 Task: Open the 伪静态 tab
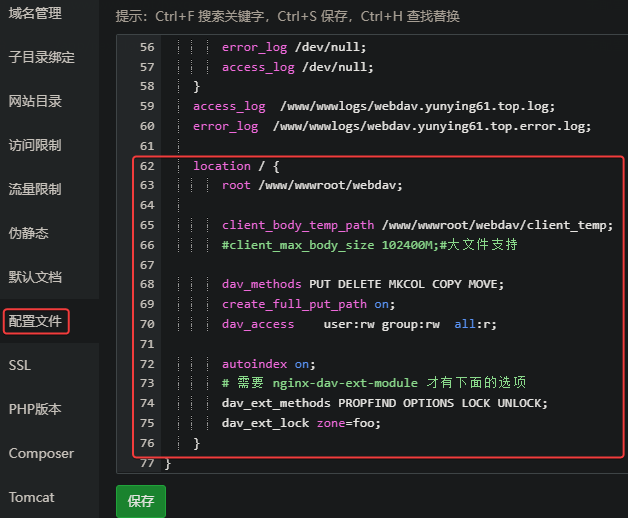click(x=28, y=233)
